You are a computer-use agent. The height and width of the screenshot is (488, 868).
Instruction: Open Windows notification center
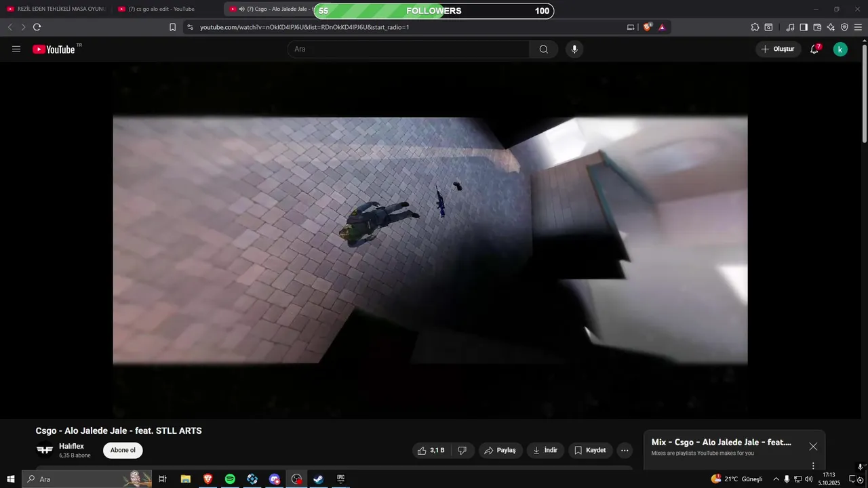853,479
